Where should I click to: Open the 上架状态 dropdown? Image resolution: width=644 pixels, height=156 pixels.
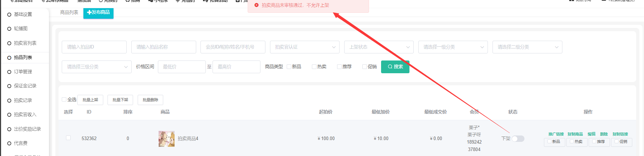pos(379,47)
